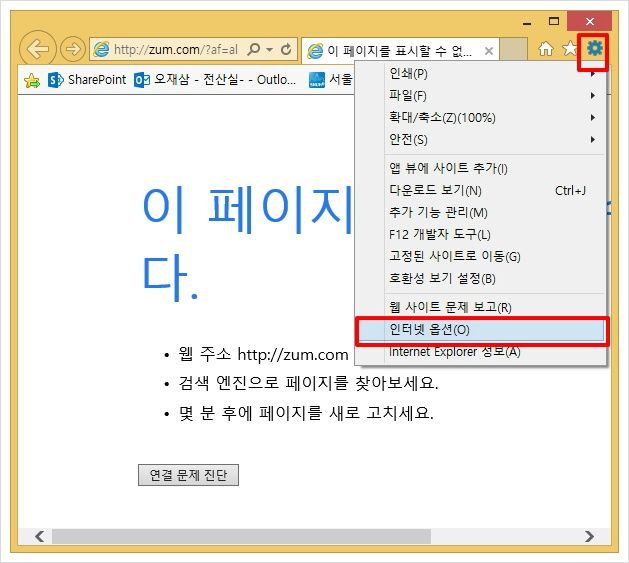Screen dimensions: 629x563
Task: Open the SharePoint favorite link
Action: tap(87, 80)
